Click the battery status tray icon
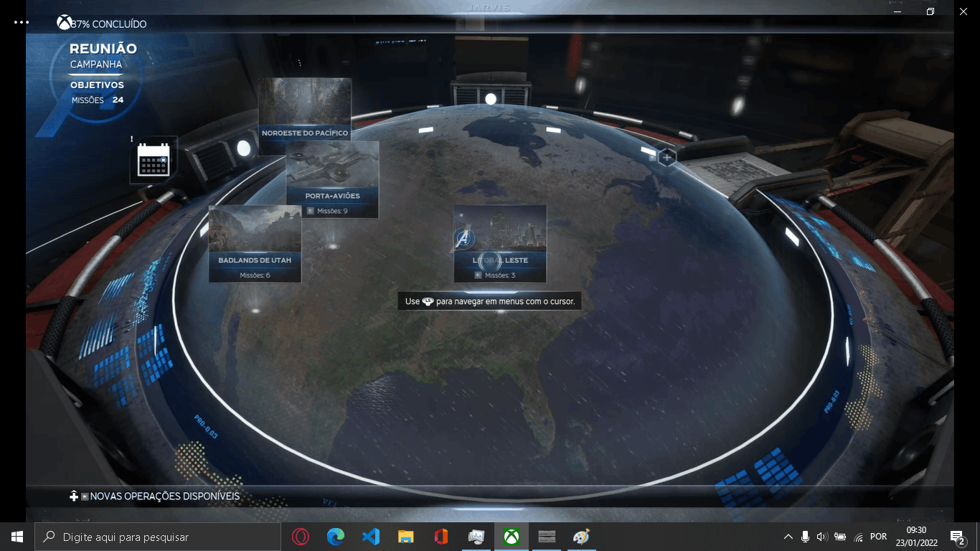This screenshot has height=551, width=980. click(x=840, y=537)
